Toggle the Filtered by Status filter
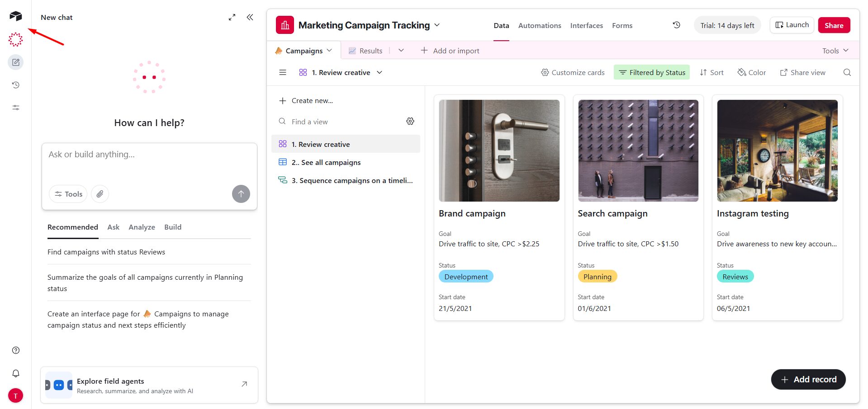Image resolution: width=868 pixels, height=409 pixels. pos(651,72)
